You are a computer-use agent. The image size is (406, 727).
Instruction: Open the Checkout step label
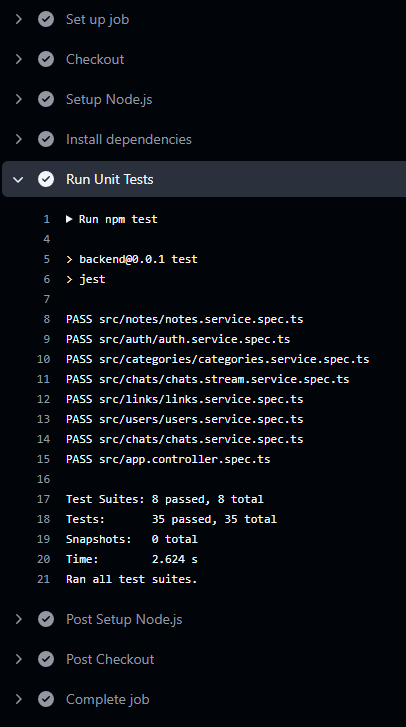point(95,59)
